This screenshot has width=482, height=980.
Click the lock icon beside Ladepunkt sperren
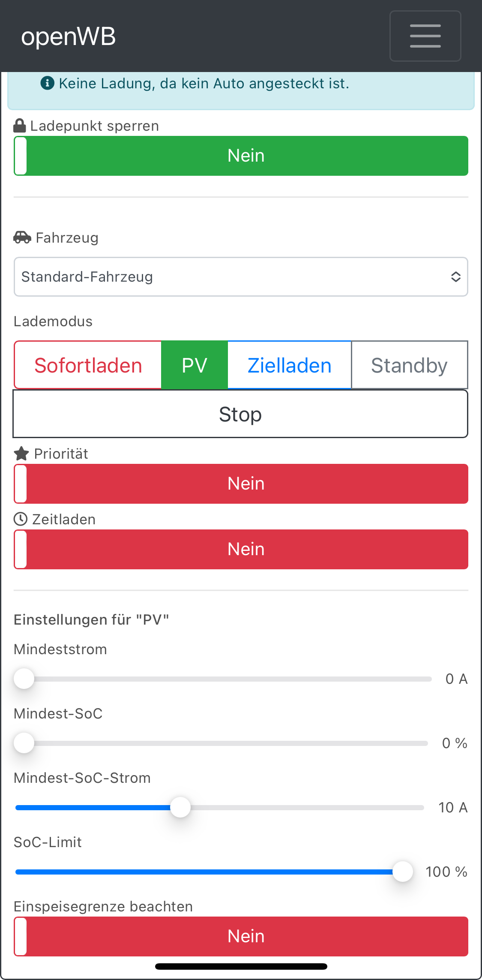click(20, 126)
